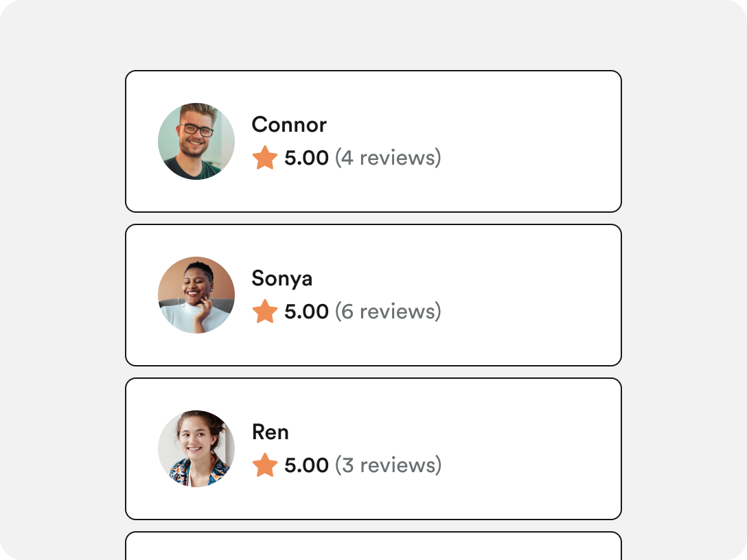The width and height of the screenshot is (747, 560).
Task: Open Ren's profile photo
Action: pos(196,449)
